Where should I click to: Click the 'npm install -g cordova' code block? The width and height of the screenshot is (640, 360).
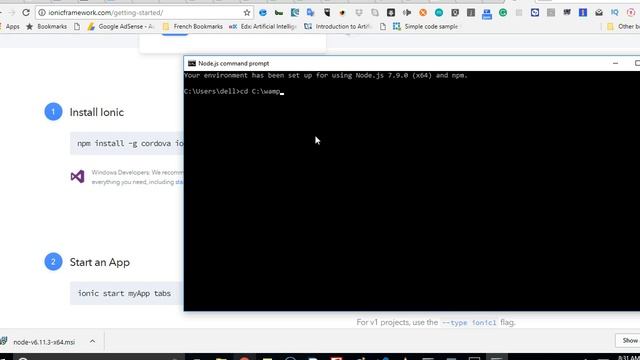127,144
